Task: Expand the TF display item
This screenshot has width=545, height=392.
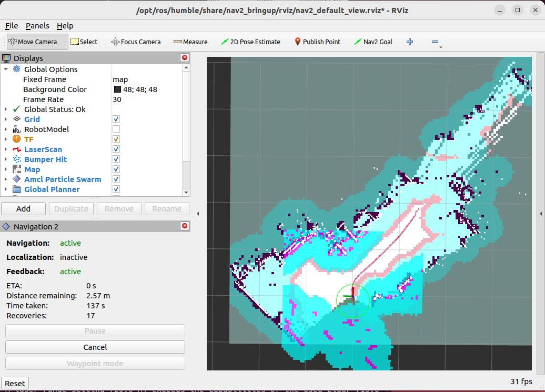Action: tap(6, 139)
